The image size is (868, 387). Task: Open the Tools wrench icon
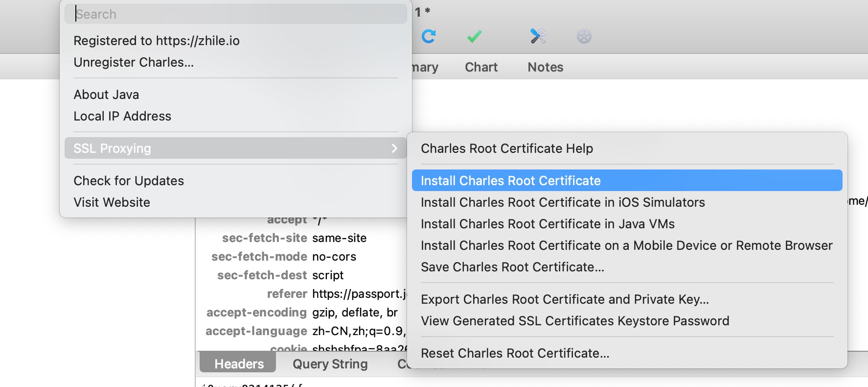point(538,36)
